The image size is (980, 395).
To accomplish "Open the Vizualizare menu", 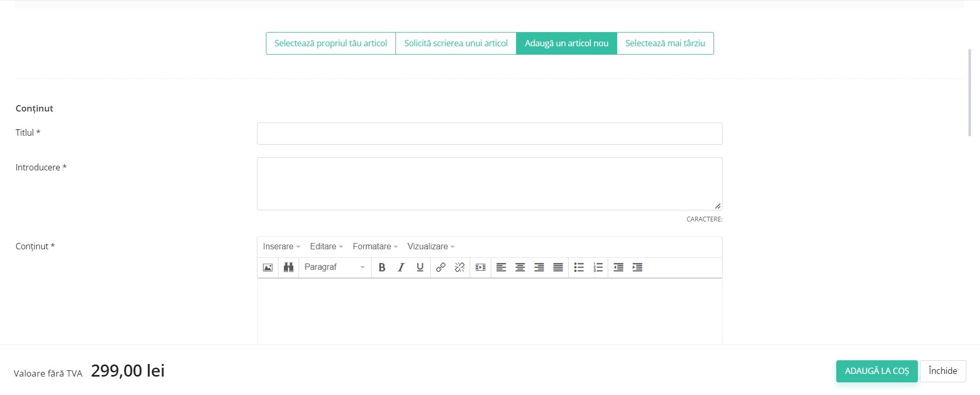I will tap(430, 246).
